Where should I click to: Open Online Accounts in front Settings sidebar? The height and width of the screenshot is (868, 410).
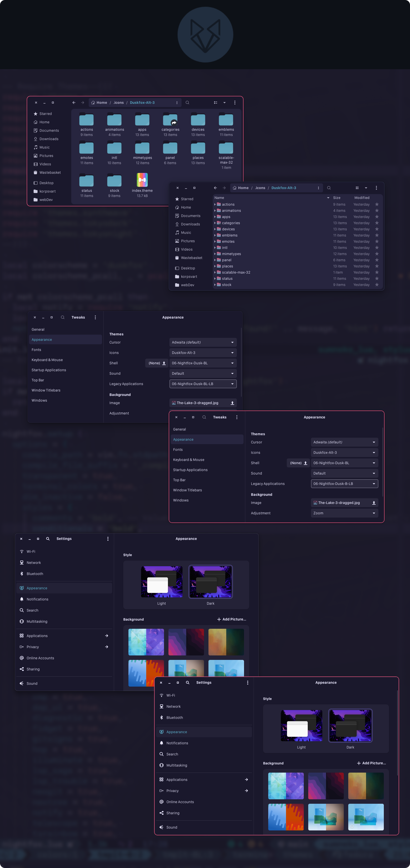[x=204, y=802]
